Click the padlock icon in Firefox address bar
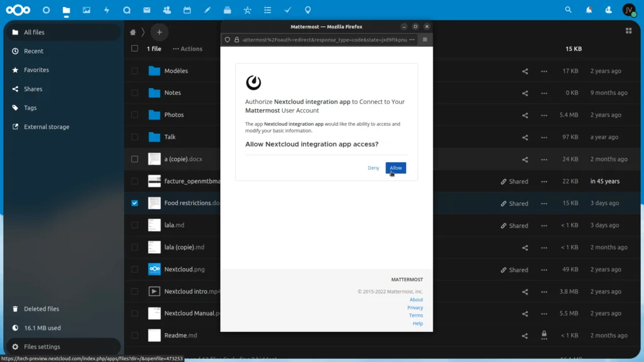 pyautogui.click(x=236, y=40)
